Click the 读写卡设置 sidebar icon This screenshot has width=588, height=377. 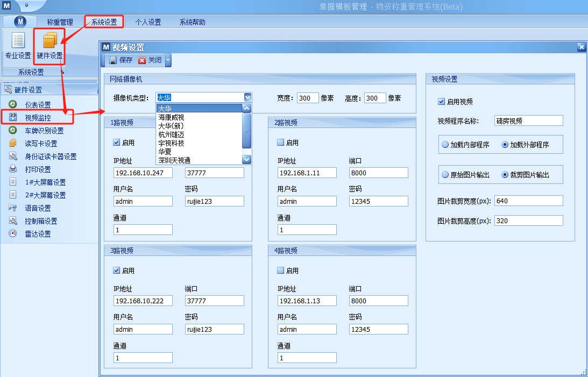click(13, 143)
